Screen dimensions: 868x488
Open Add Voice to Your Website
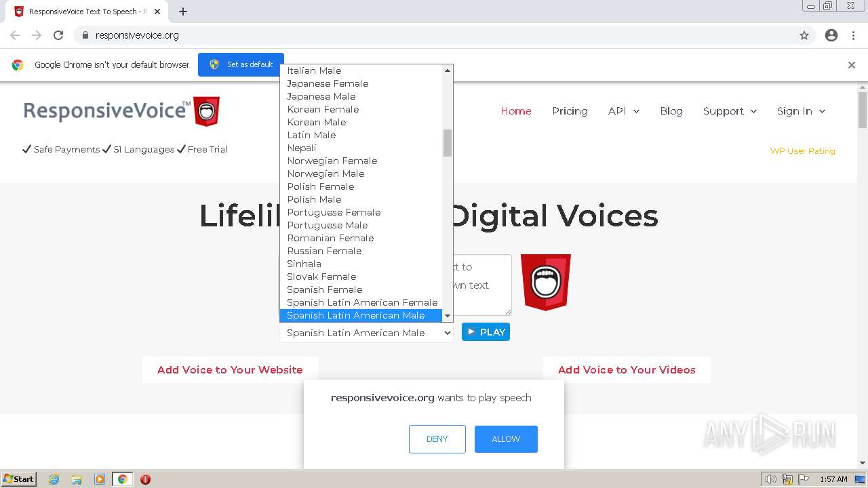click(x=230, y=370)
